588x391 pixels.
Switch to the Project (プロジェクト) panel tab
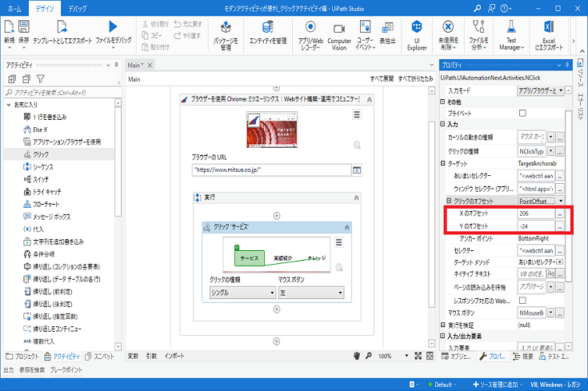pos(22,356)
